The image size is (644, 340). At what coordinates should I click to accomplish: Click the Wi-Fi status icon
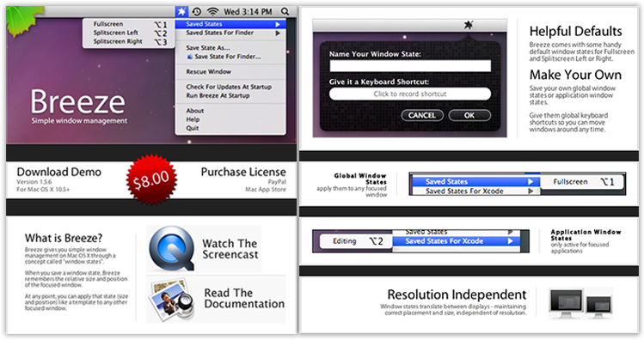tap(212, 11)
